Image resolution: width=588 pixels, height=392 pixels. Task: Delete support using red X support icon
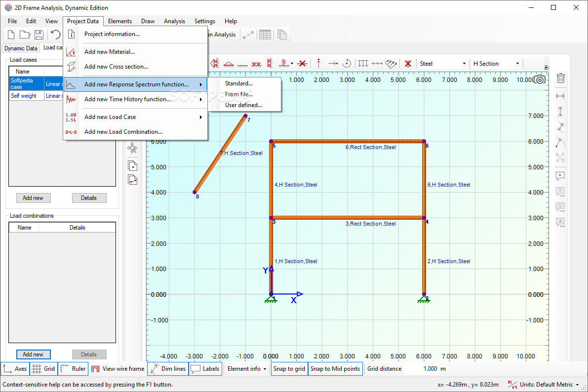click(302, 63)
